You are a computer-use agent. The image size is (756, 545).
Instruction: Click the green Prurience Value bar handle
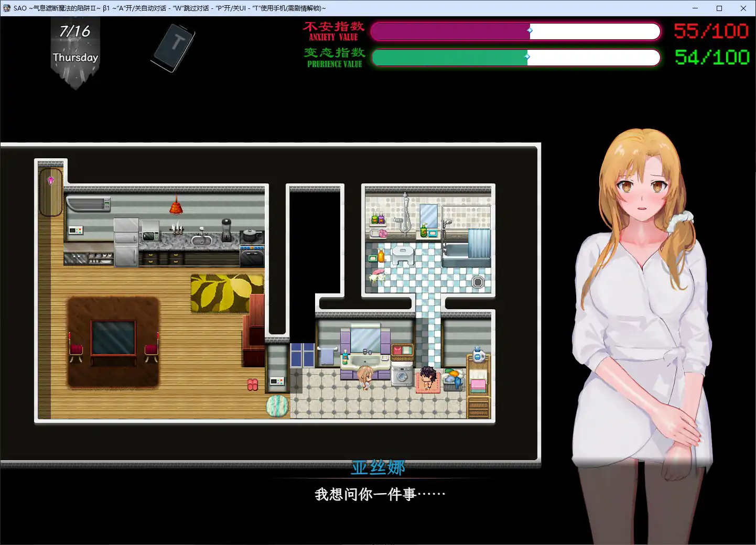[527, 57]
